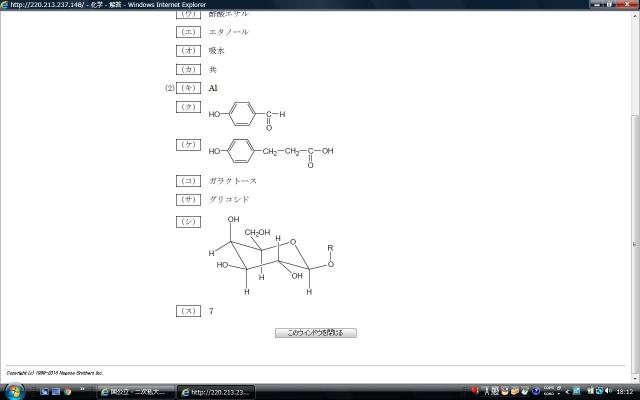Open the Windows Start menu orb

(x=15, y=392)
